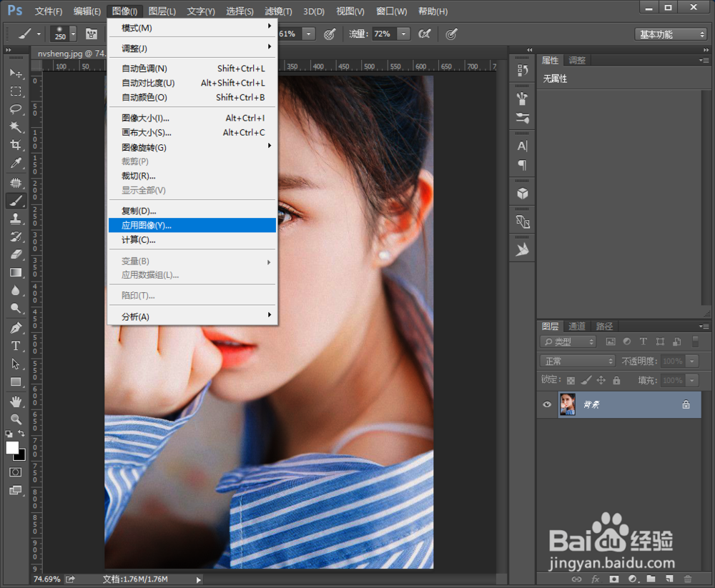Select the Horizontal Type tool
This screenshot has width=715, height=588.
[16, 346]
